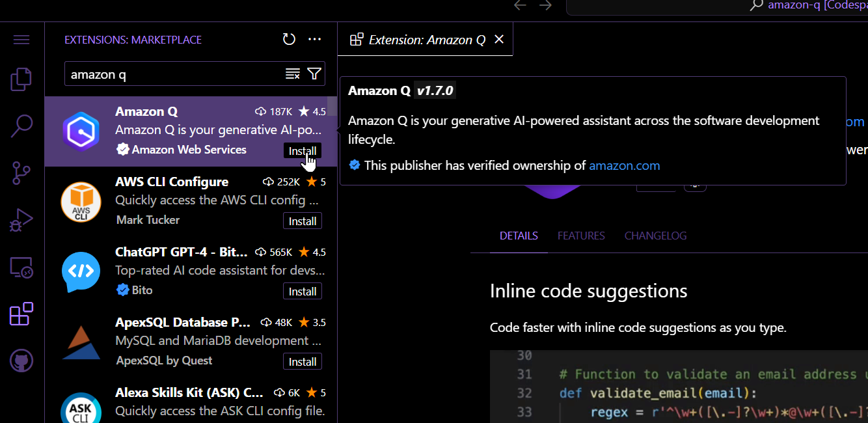Switch to the CHANGELOG tab

coord(655,236)
